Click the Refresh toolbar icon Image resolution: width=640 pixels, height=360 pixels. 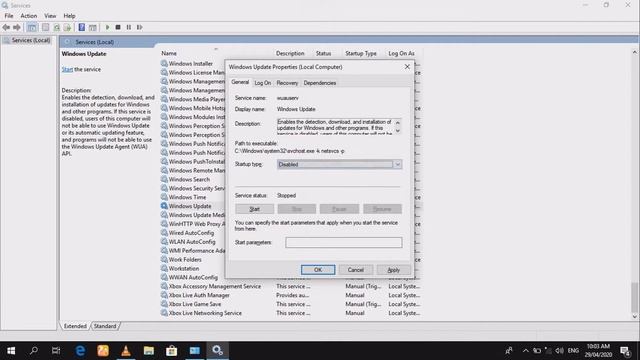point(57,27)
